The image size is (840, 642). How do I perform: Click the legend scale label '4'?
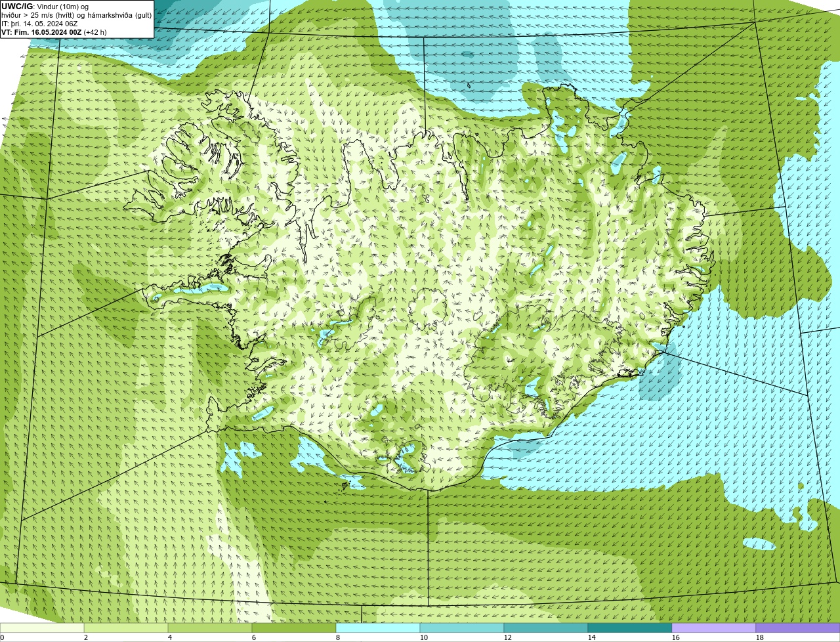pos(170,637)
